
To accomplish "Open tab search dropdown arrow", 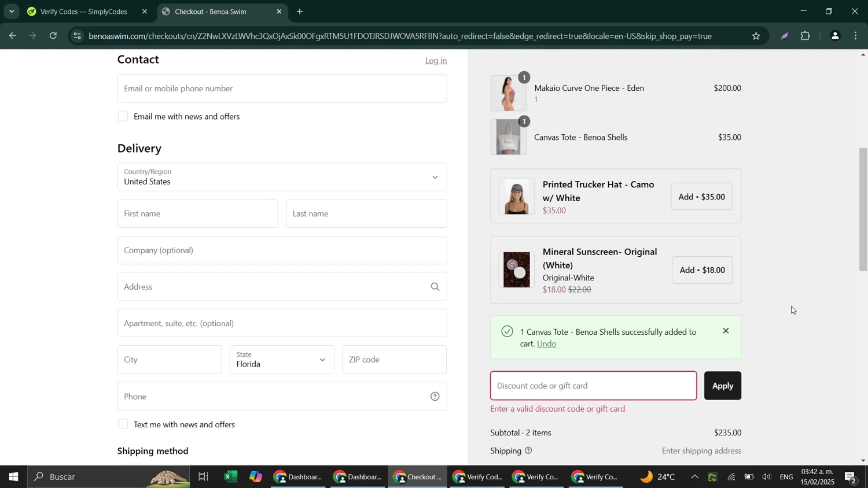I will tap(12, 12).
